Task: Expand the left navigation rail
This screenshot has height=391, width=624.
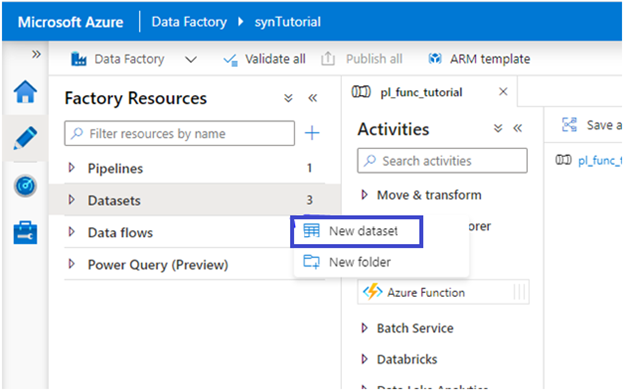Action: pyautogui.click(x=36, y=54)
